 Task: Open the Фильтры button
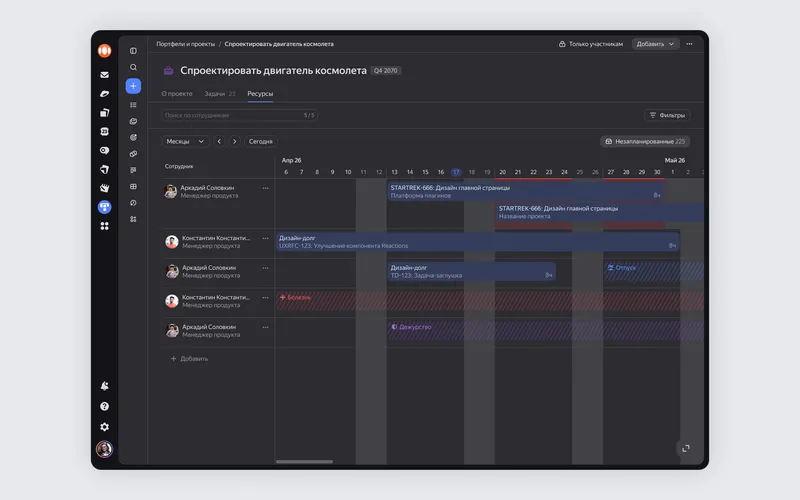(667, 115)
